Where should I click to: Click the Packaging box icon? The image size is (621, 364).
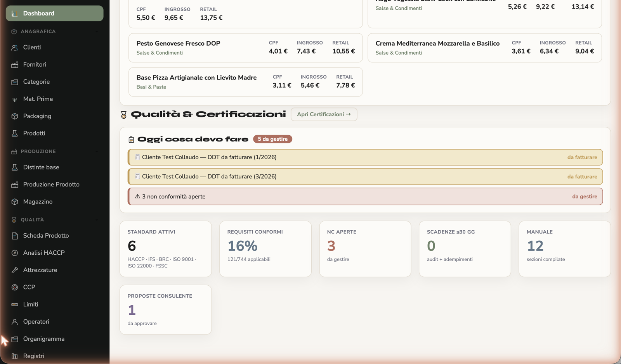pyautogui.click(x=15, y=116)
